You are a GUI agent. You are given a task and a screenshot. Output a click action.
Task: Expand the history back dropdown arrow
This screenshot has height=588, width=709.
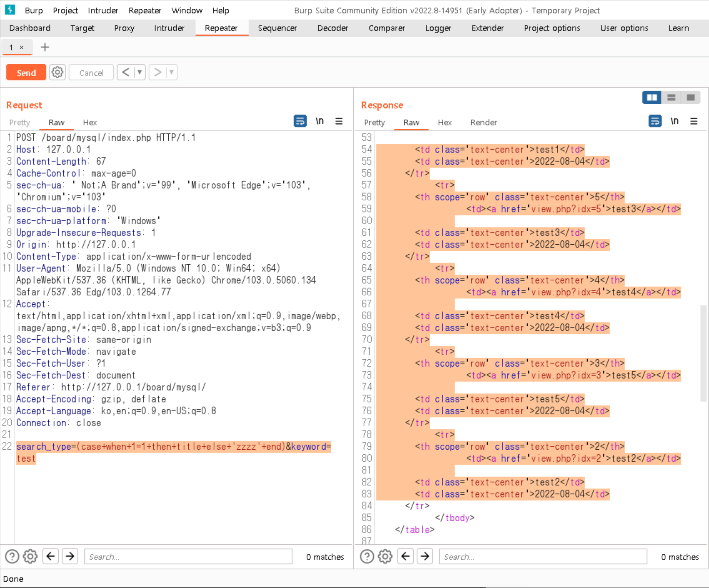(140, 72)
